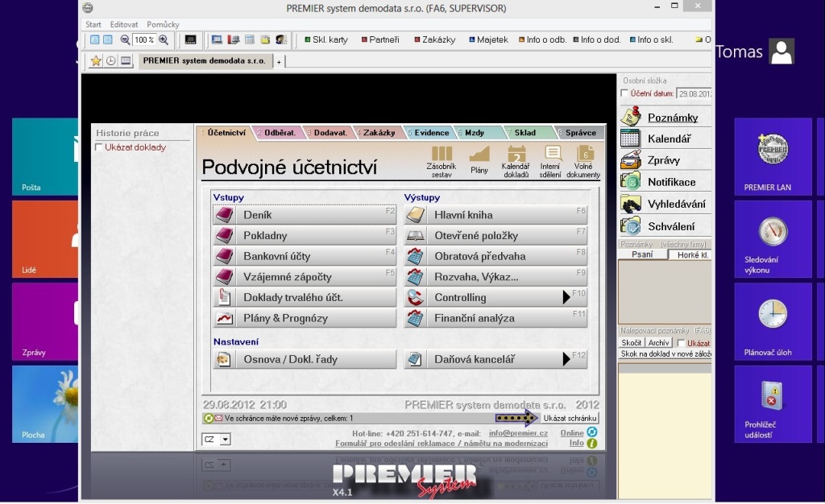Viewport: 825px width, 504px height.
Task: Tick the Účetní datum checkbox
Action: 624,93
